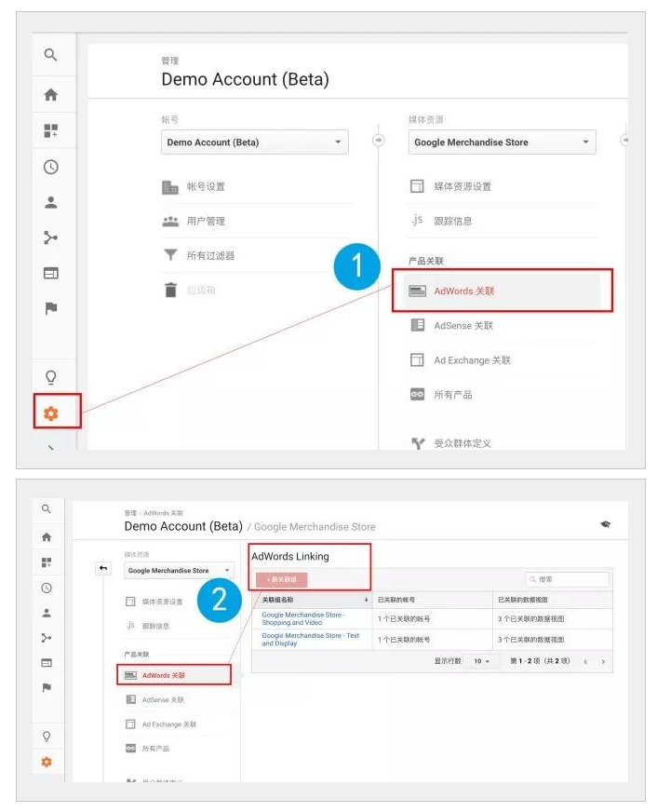Click the flag icon in the upper screenshot's sidebar
This screenshot has width=657, height=812.
[x=51, y=308]
